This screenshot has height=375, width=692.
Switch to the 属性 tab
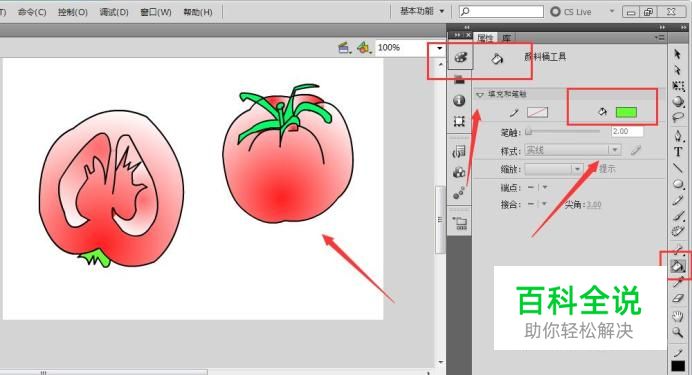(485, 38)
